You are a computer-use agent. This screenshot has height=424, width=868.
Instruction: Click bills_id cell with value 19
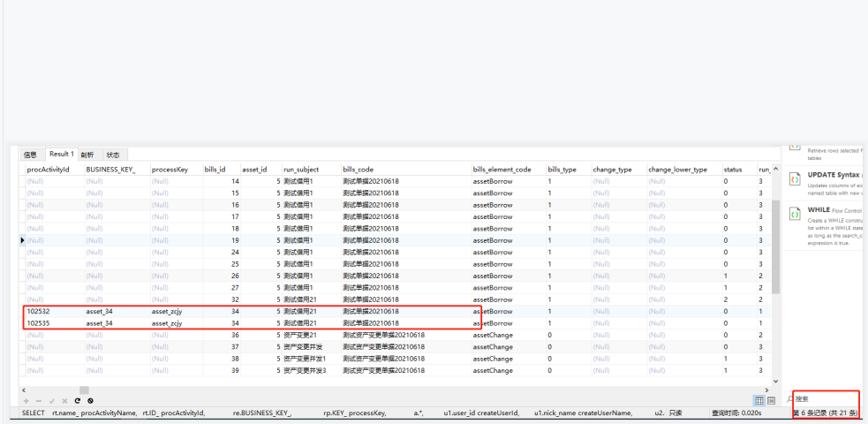(221, 240)
